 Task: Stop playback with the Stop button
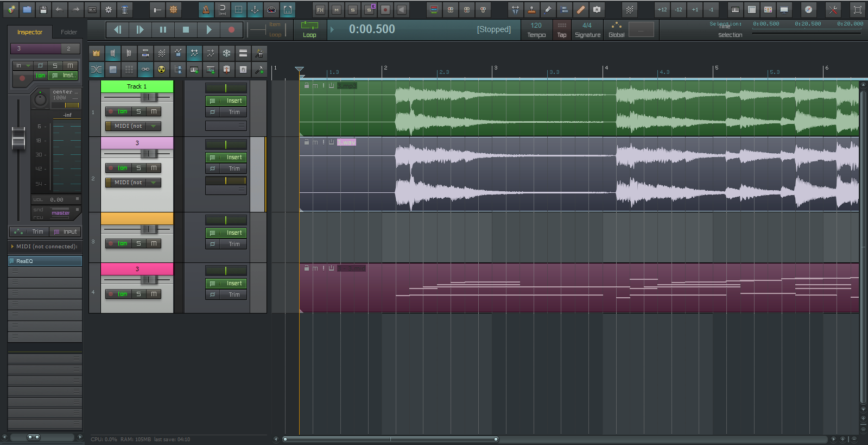[186, 30]
